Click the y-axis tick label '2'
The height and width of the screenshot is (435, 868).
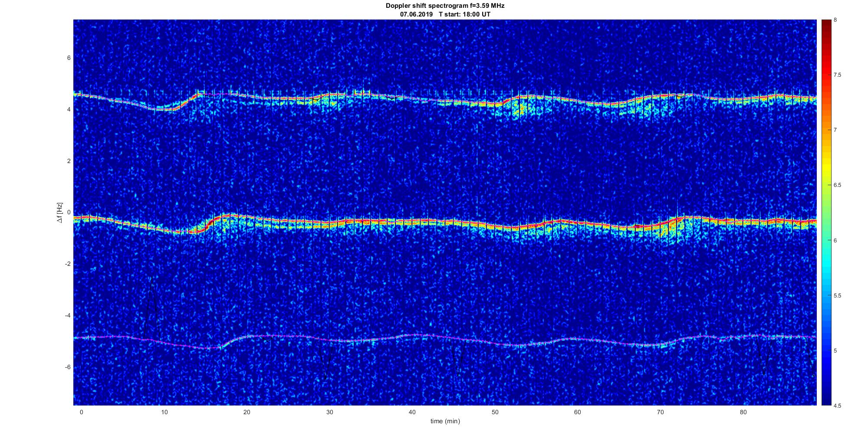pyautogui.click(x=69, y=161)
